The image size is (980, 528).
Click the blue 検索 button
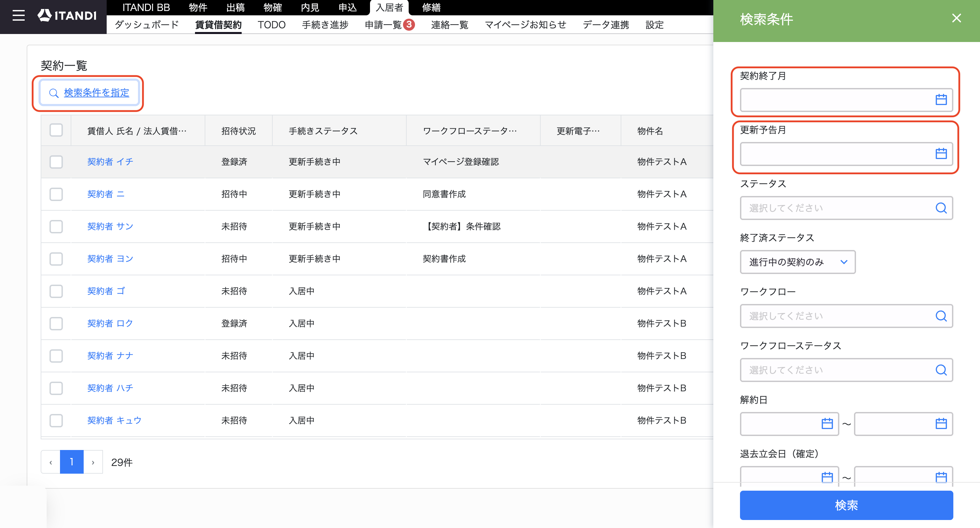[846, 505]
